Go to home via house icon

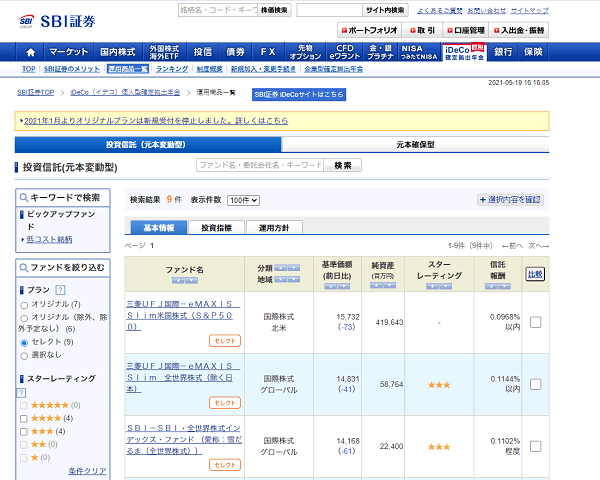[x=31, y=52]
